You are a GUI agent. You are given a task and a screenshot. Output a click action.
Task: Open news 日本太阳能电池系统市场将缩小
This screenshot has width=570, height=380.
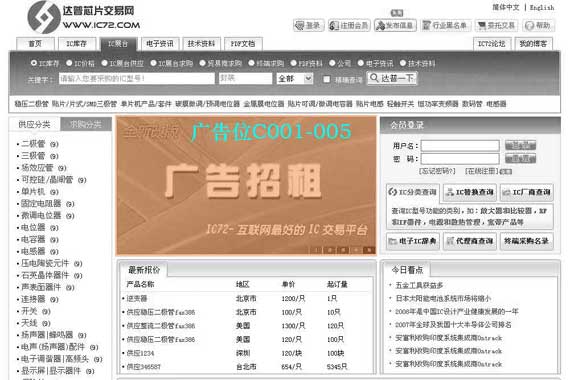443,299
